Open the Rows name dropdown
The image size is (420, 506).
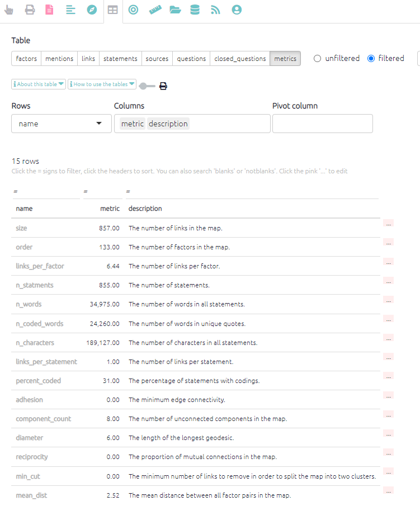[x=62, y=124]
